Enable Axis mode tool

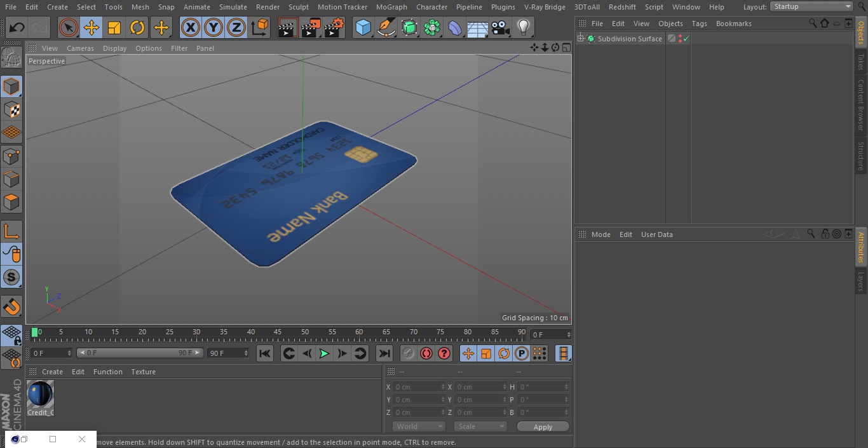[11, 232]
